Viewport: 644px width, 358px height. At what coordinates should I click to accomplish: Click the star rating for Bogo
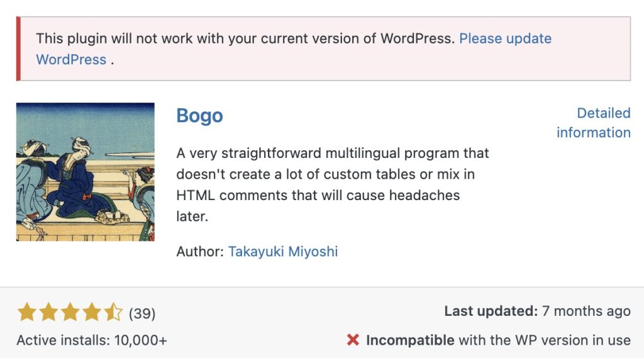[x=70, y=312]
